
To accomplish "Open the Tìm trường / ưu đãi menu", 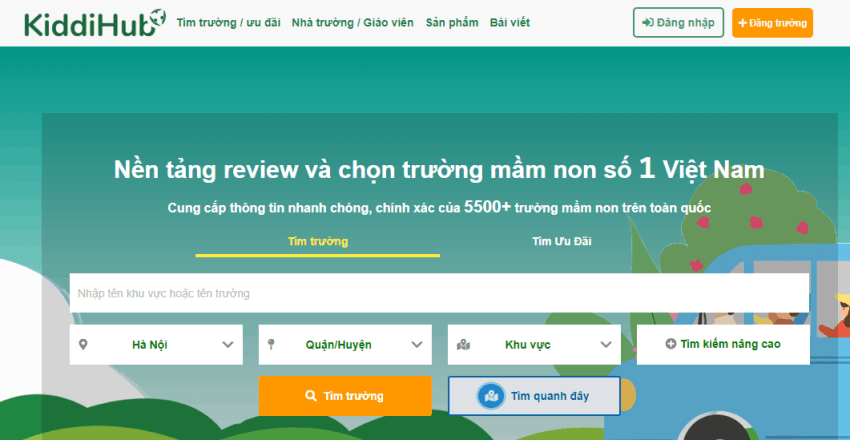I will (228, 23).
